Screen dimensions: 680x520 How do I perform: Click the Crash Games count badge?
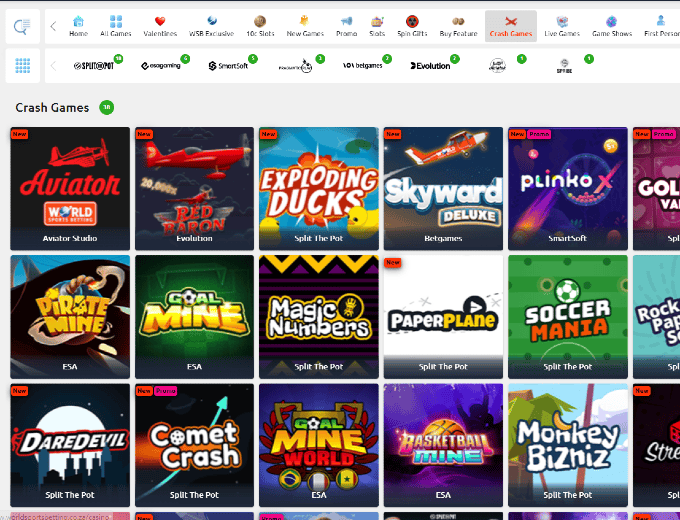107,107
